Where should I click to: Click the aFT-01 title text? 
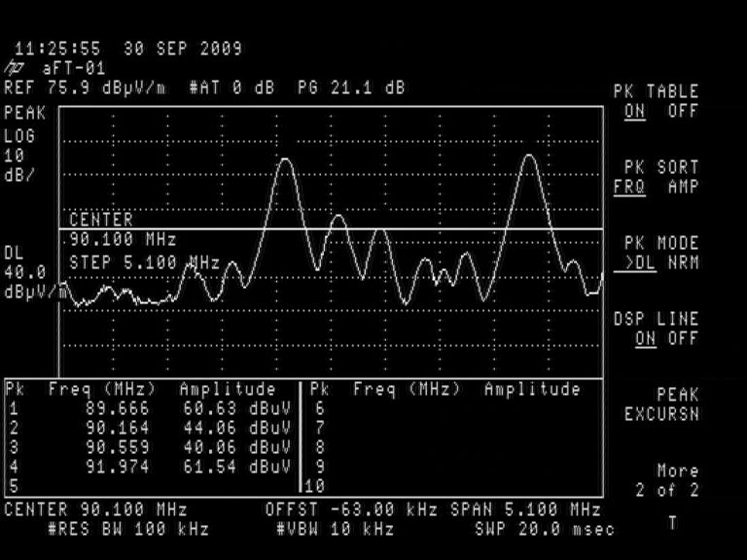74,69
